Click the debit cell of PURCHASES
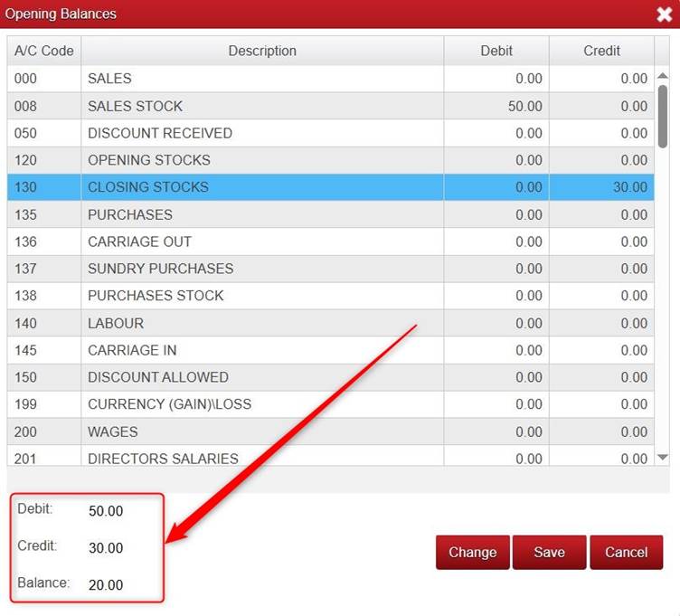The image size is (680, 616). pos(496,214)
